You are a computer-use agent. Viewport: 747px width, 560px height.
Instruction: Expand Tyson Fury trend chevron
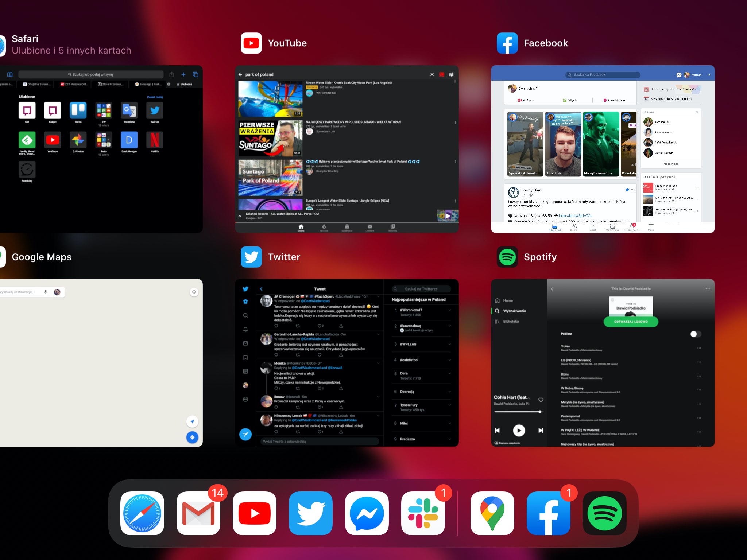(450, 405)
